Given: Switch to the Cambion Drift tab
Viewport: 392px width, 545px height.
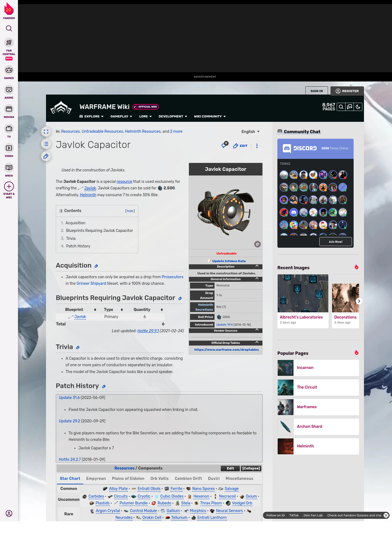Looking at the screenshot, I should (x=188, y=479).
